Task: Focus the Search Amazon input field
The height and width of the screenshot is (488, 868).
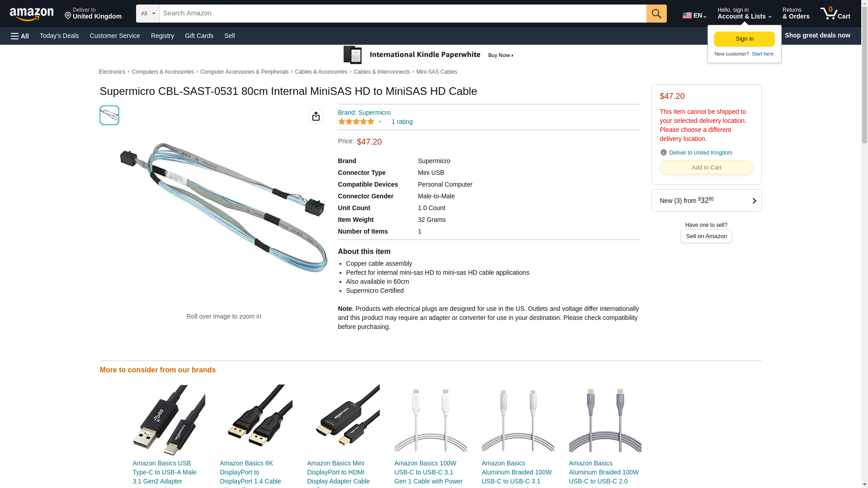Action: pyautogui.click(x=403, y=14)
